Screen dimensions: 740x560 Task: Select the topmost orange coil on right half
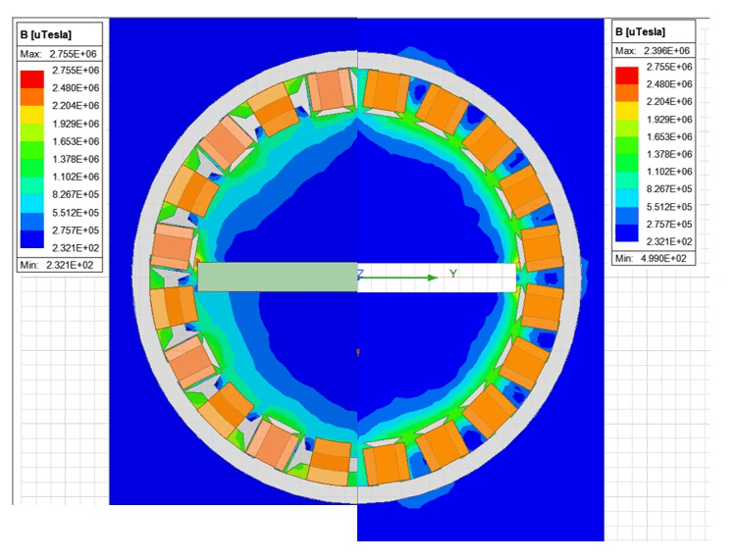(x=387, y=91)
